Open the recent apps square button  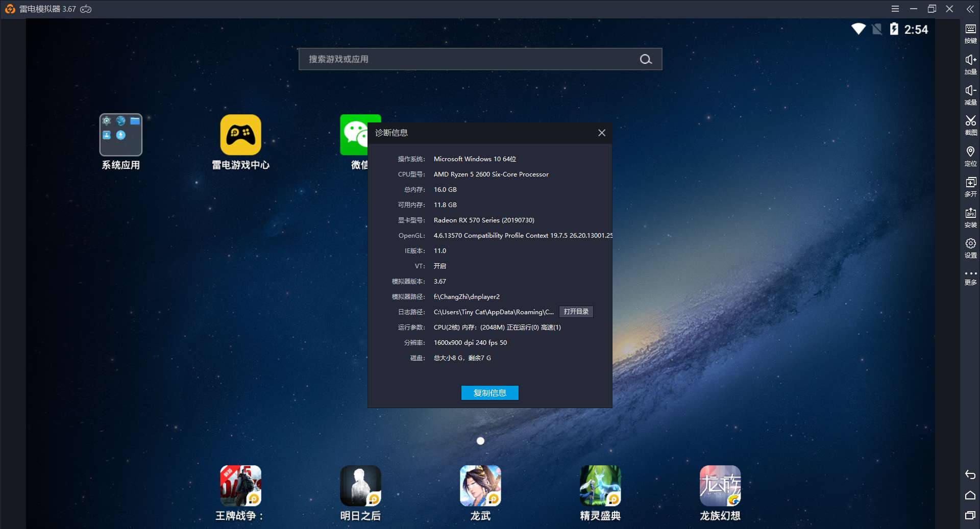(x=970, y=515)
